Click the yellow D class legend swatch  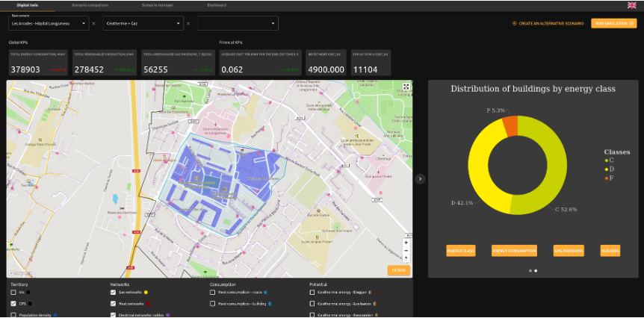[x=607, y=169]
